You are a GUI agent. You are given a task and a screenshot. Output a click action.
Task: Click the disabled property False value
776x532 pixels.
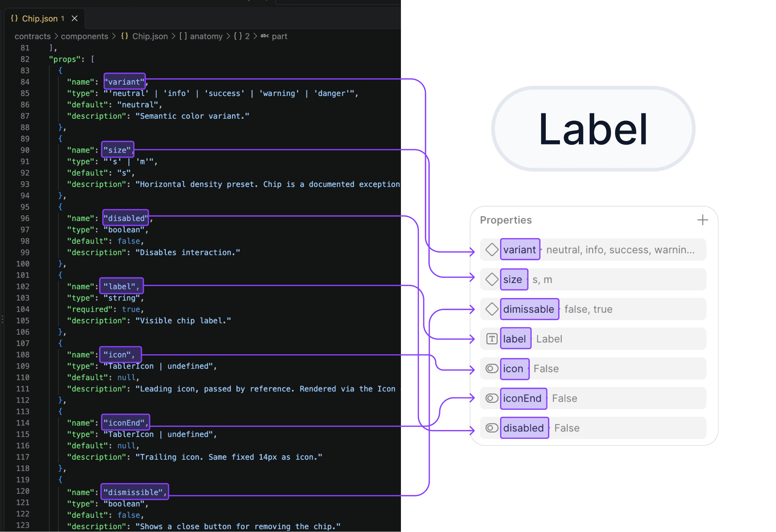tap(567, 428)
